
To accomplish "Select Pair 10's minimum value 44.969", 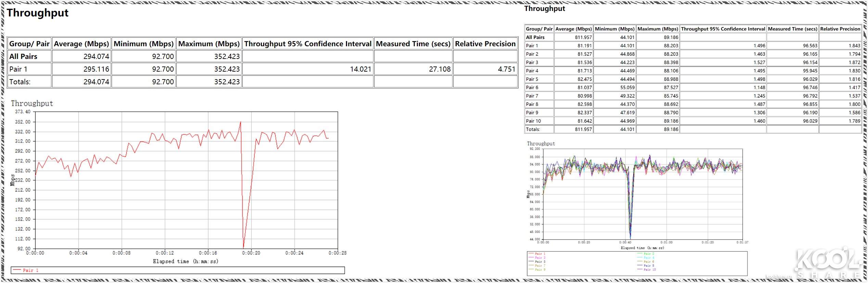I will pyautogui.click(x=627, y=121).
